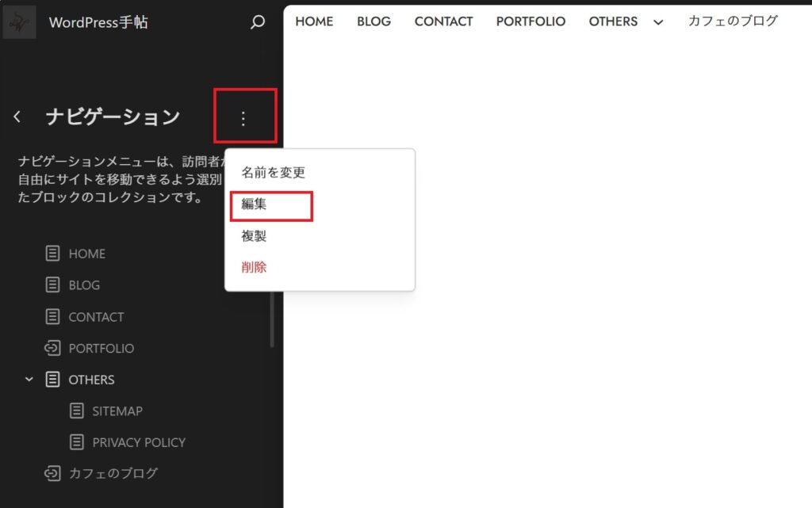
Task: Select CONTACT item in sidebar menu list
Action: click(x=96, y=316)
